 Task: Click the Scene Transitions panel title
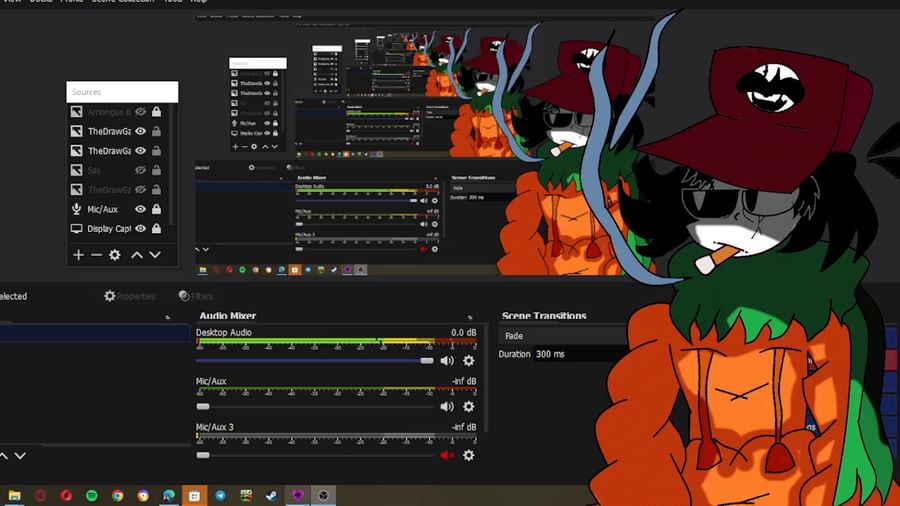coord(544,316)
